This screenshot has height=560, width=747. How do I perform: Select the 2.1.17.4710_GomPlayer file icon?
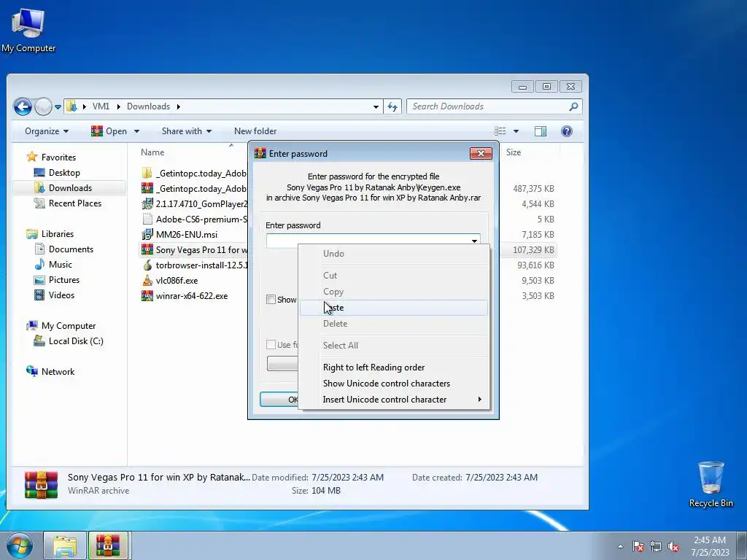coord(147,204)
